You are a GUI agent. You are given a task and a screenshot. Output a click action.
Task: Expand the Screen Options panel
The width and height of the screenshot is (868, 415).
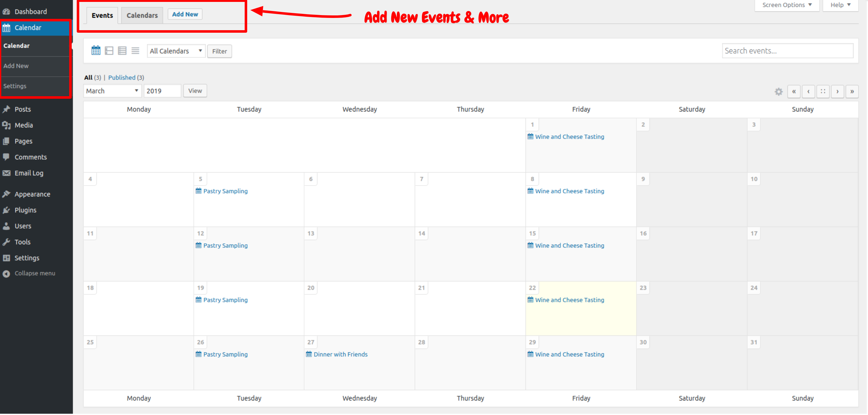pyautogui.click(x=787, y=5)
